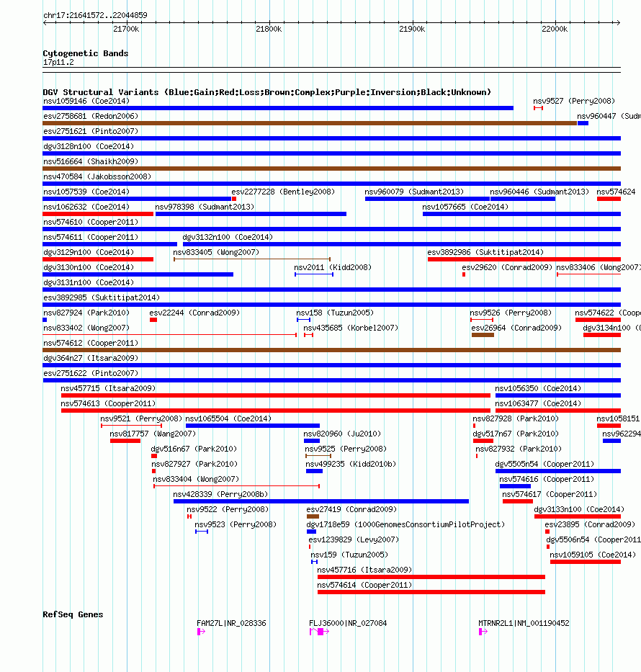Click the red nsv833404 (Wong2007) thin line
This screenshot has width=641, height=672.
pos(236,486)
